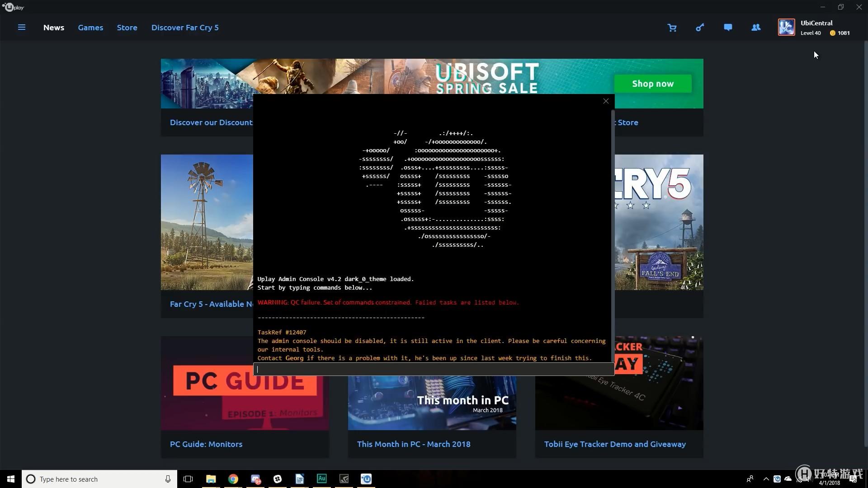
Task: Open Far Cry 5 - Available Now link
Action: (211, 304)
